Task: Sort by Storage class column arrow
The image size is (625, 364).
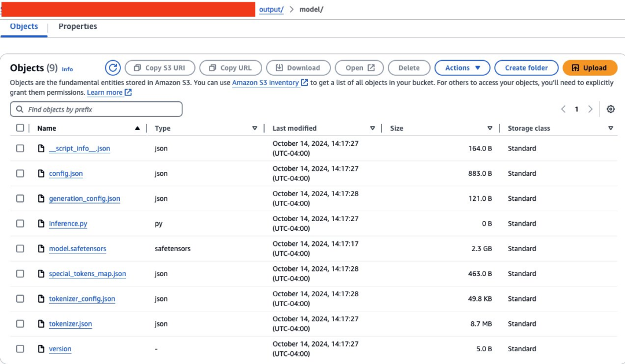Action: click(x=611, y=128)
